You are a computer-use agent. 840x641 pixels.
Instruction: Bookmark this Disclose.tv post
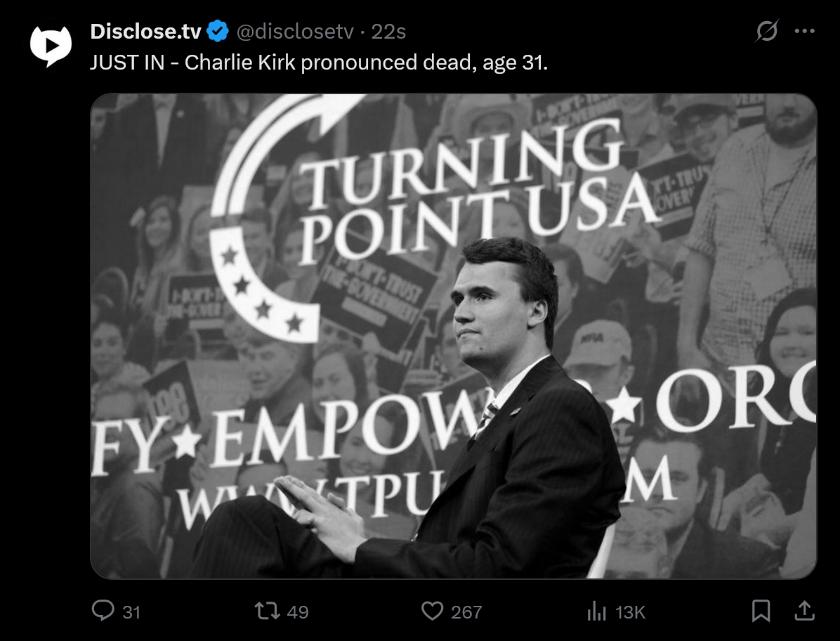coord(761,610)
